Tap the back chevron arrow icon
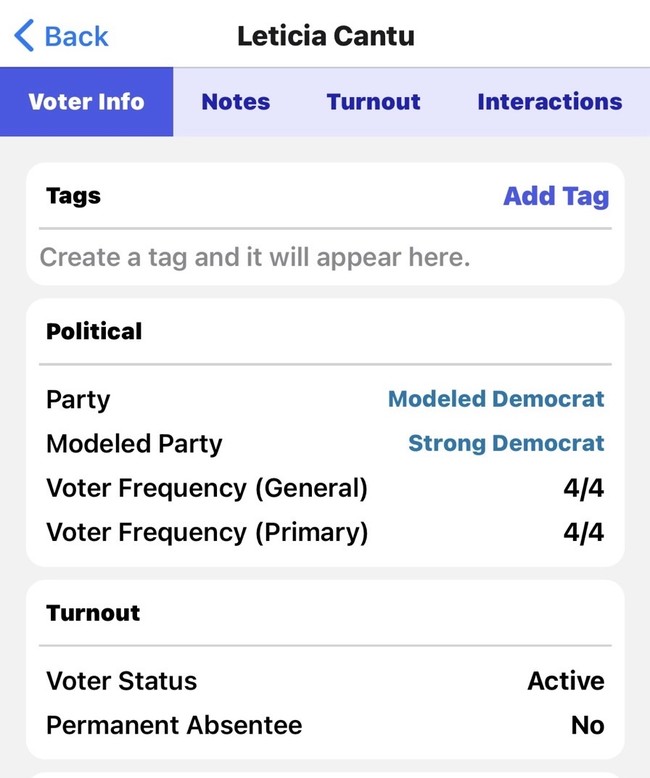Screen dimensions: 650x778 (24, 37)
